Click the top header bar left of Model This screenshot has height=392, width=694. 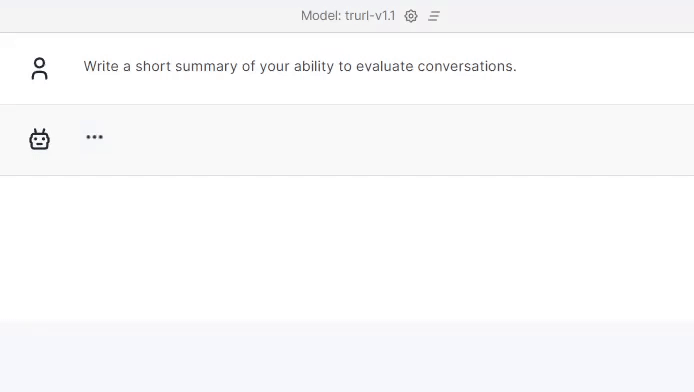[x=150, y=16]
